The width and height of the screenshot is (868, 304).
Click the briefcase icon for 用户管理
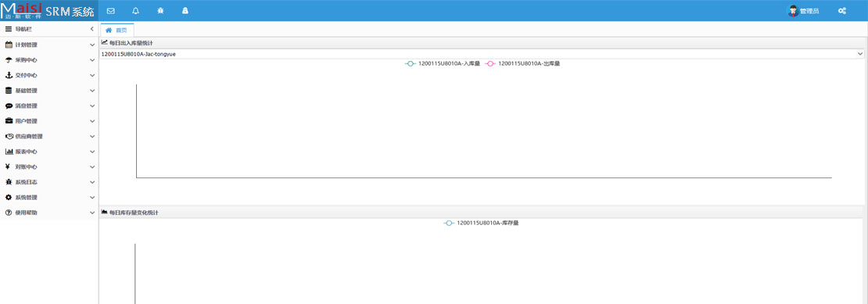click(x=9, y=120)
